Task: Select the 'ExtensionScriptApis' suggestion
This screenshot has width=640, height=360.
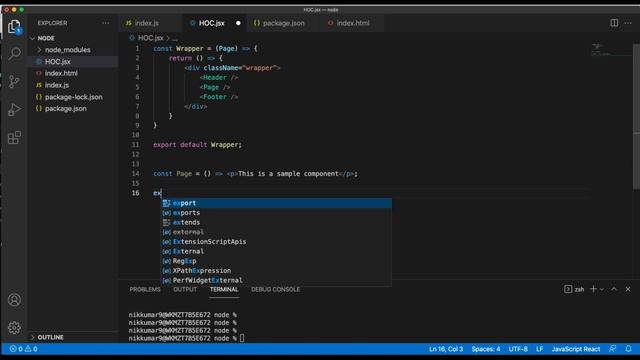Action: tap(276, 242)
